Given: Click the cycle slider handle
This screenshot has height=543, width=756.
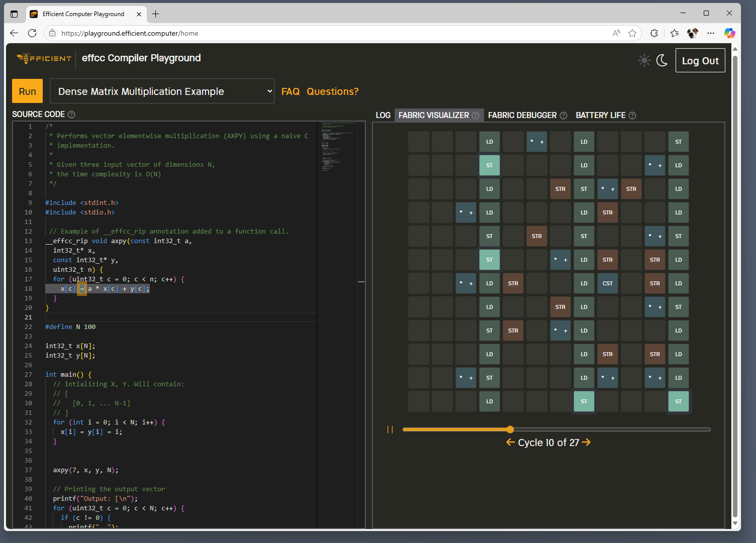Looking at the screenshot, I should pos(510,429).
